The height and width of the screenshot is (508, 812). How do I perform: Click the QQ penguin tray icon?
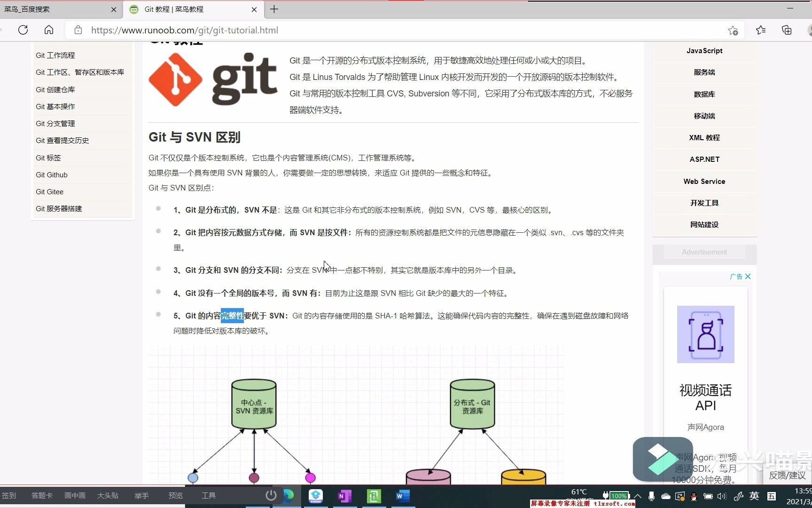694,496
